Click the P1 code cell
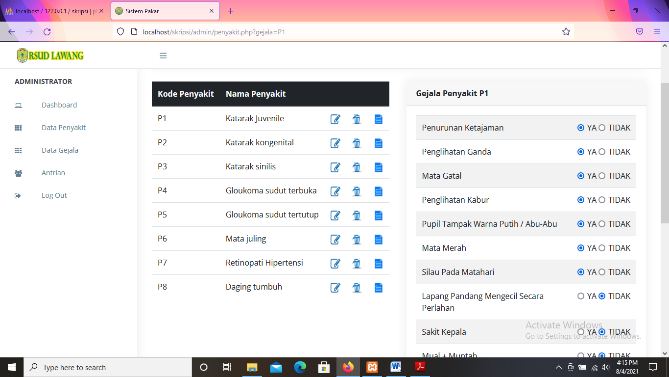Screen dimensions: 669x377 pos(162,118)
